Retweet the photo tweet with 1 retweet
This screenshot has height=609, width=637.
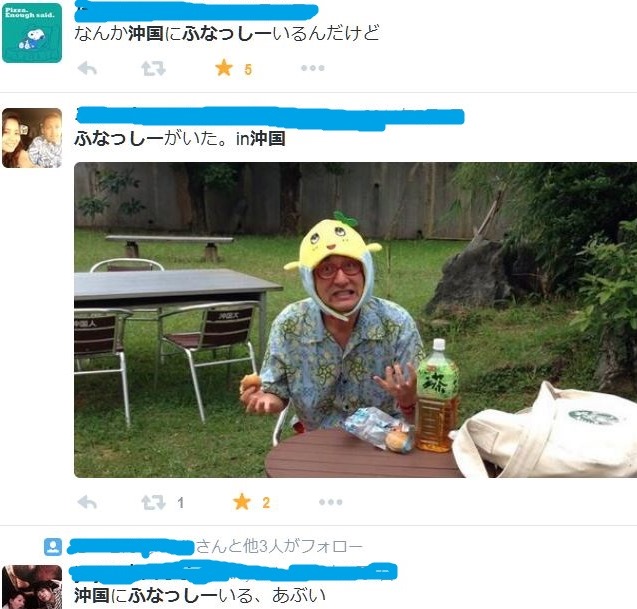click(154, 503)
